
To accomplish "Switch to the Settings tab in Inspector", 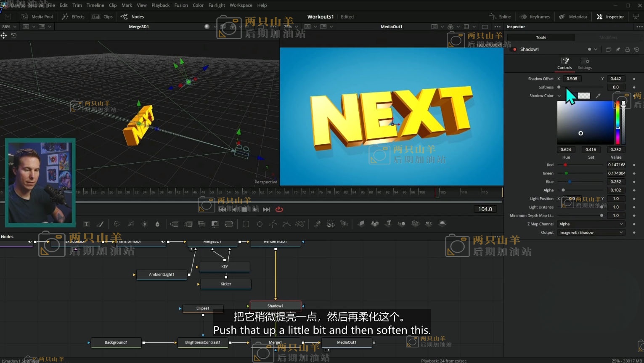I will pos(585,63).
